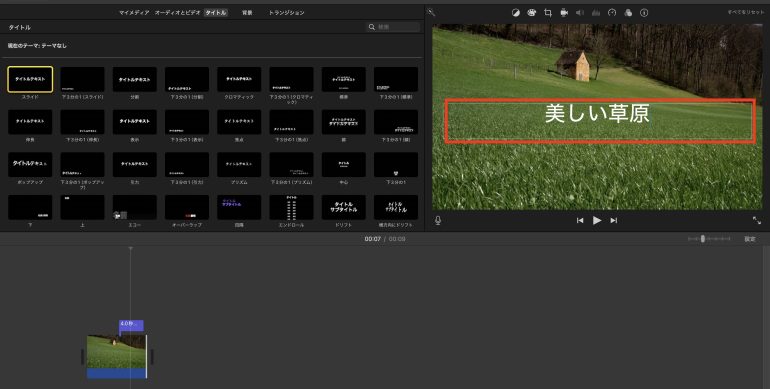
Task: Open the color correction palette icon
Action: tap(531, 13)
